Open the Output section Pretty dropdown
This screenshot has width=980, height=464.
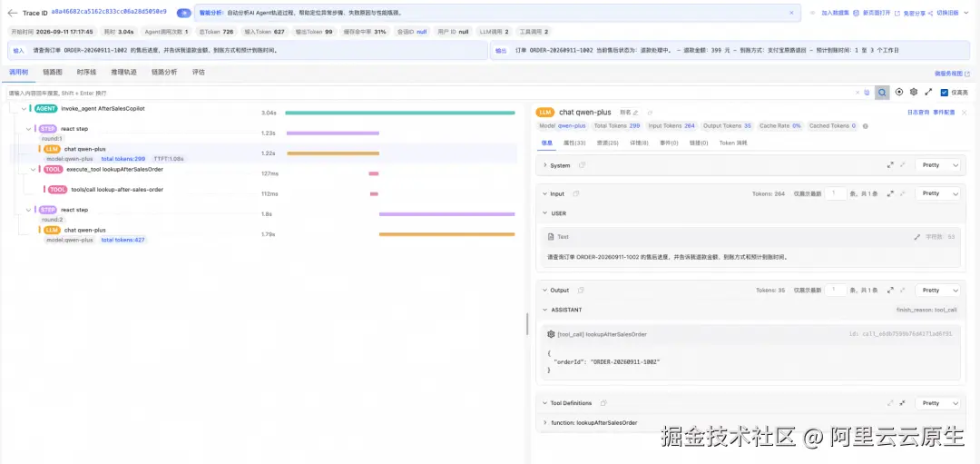937,291
